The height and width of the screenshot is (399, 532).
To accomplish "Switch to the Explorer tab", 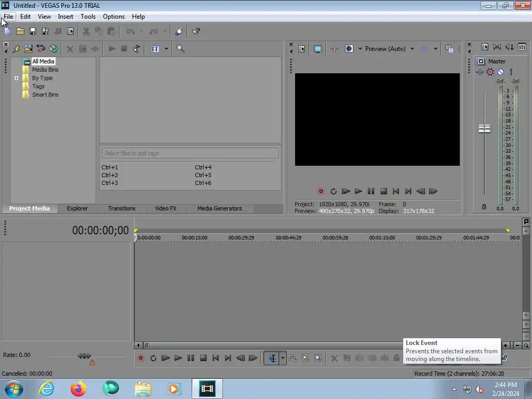I will point(77,208).
